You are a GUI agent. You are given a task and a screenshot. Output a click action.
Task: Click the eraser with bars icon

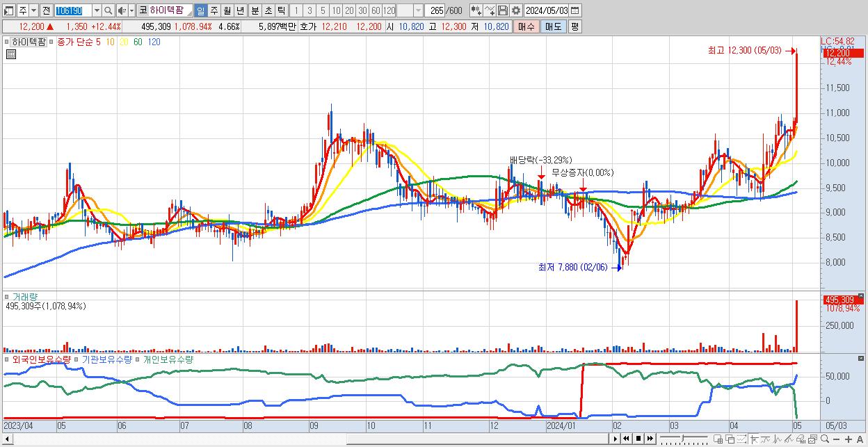801,439
